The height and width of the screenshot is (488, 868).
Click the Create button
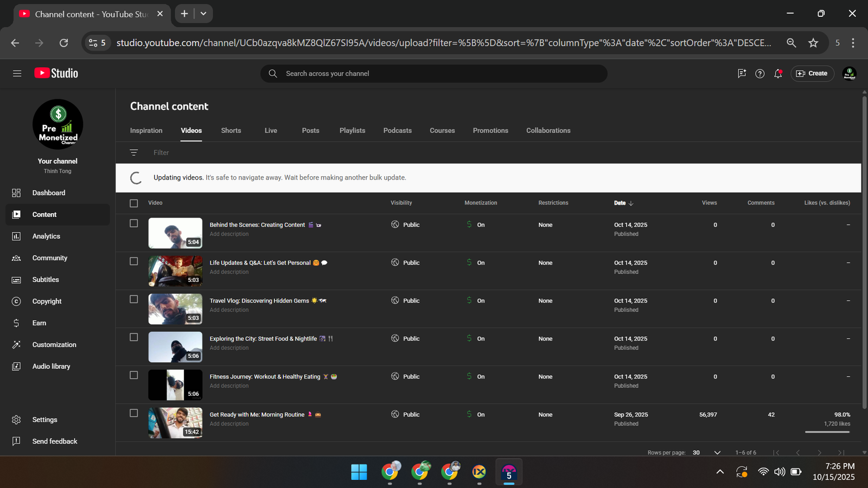(812, 73)
